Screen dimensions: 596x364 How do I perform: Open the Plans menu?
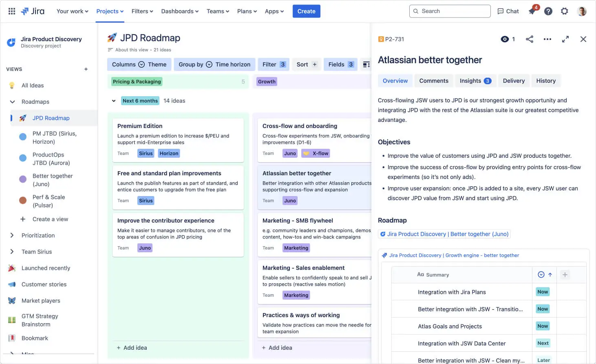pyautogui.click(x=247, y=11)
